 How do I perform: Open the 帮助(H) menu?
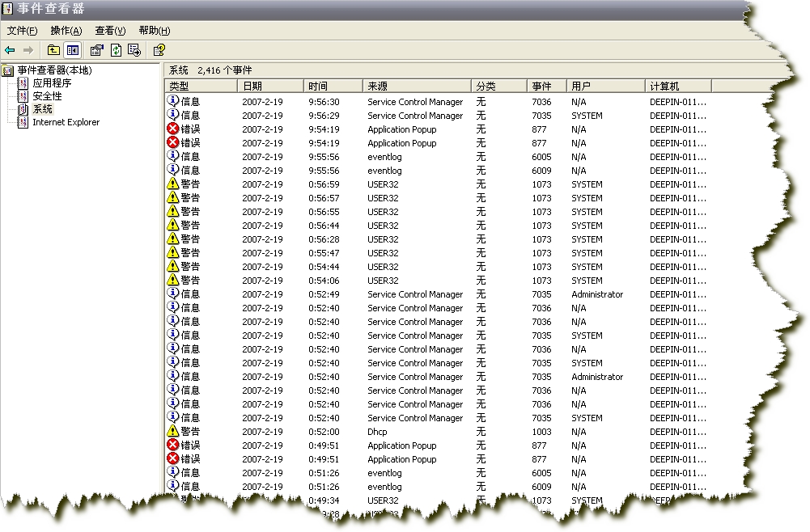pos(154,31)
